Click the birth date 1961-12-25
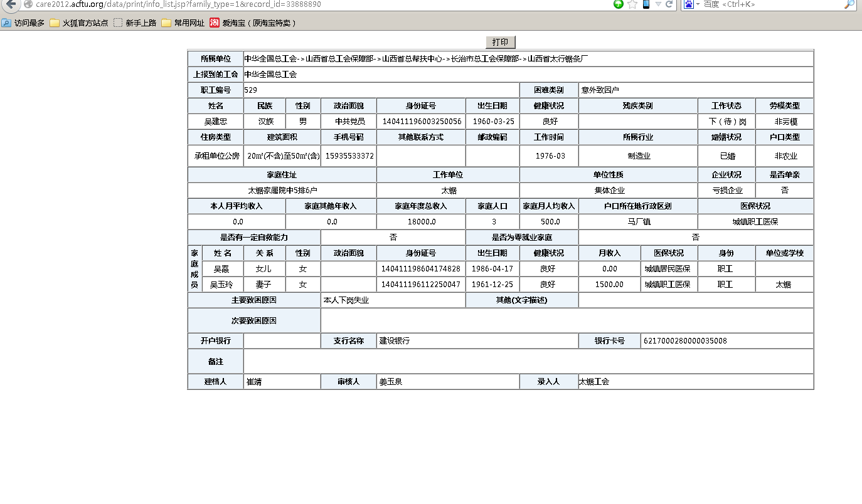Screen dimensions: 862x504 (x=492, y=285)
